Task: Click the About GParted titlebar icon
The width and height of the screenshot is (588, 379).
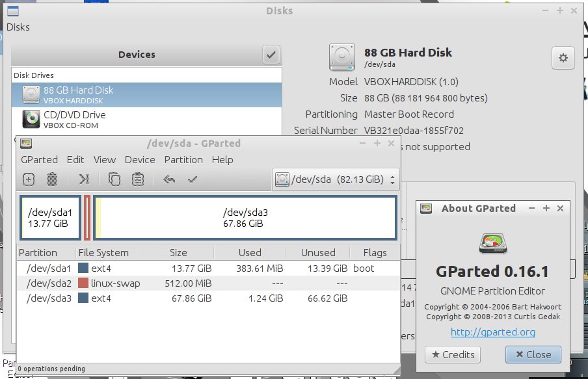Action: click(x=426, y=209)
